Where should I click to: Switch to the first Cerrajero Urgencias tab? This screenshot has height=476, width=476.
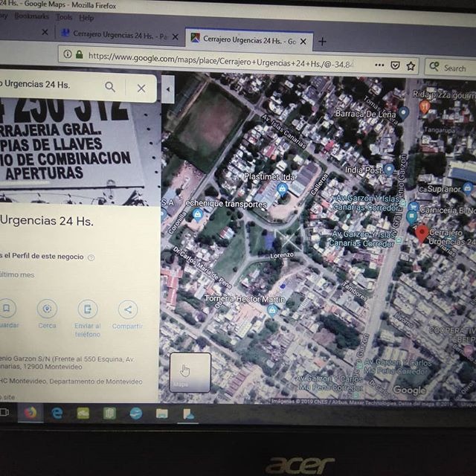(118, 34)
